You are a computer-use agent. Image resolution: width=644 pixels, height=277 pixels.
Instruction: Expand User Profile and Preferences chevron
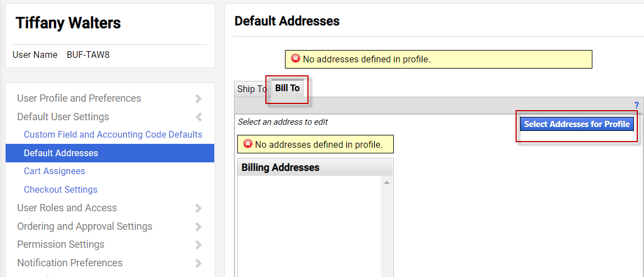[198, 99]
